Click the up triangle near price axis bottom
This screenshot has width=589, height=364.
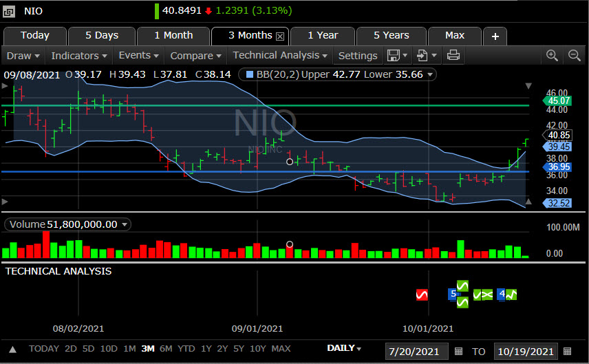coord(528,202)
